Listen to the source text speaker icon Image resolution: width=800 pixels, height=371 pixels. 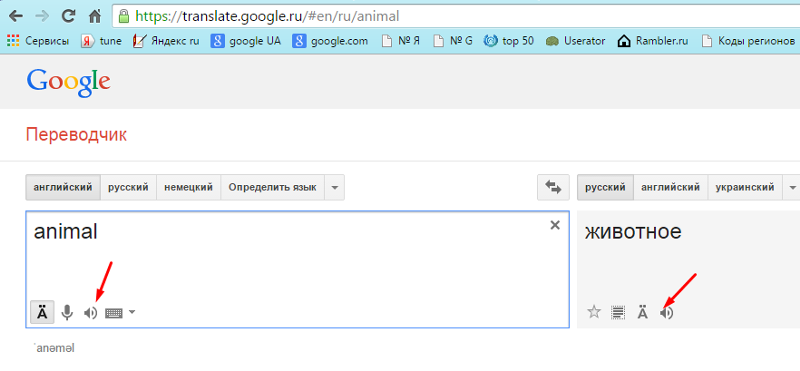91,312
